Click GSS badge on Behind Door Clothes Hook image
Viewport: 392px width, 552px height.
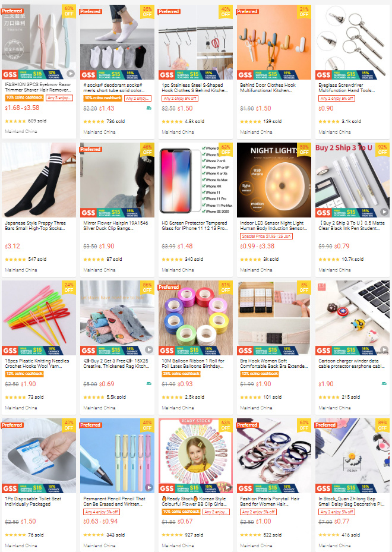click(x=245, y=75)
